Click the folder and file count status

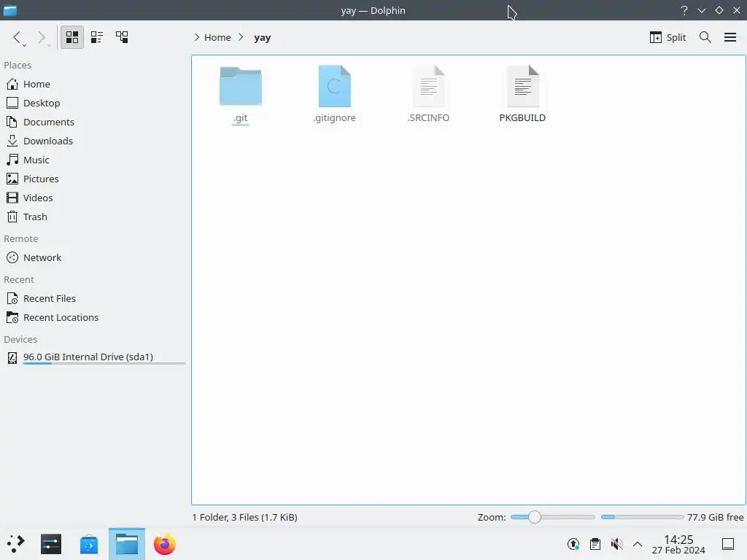point(245,517)
